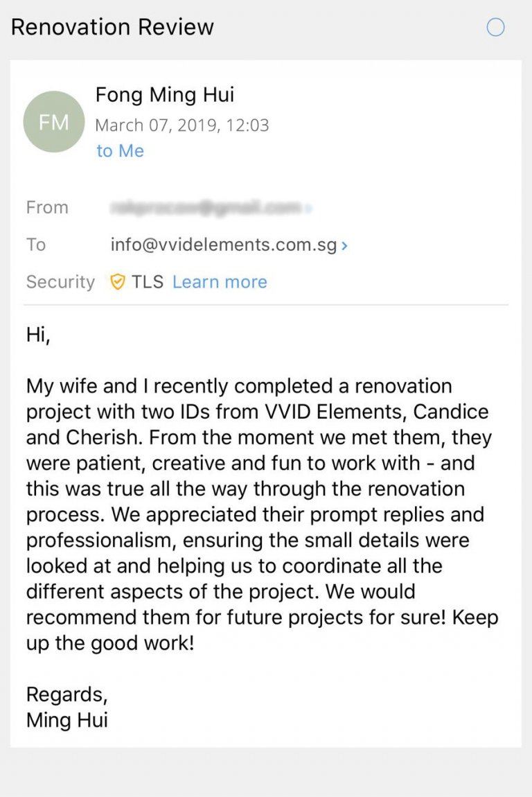Select the 'From' field label
The height and width of the screenshot is (797, 532).
(47, 207)
